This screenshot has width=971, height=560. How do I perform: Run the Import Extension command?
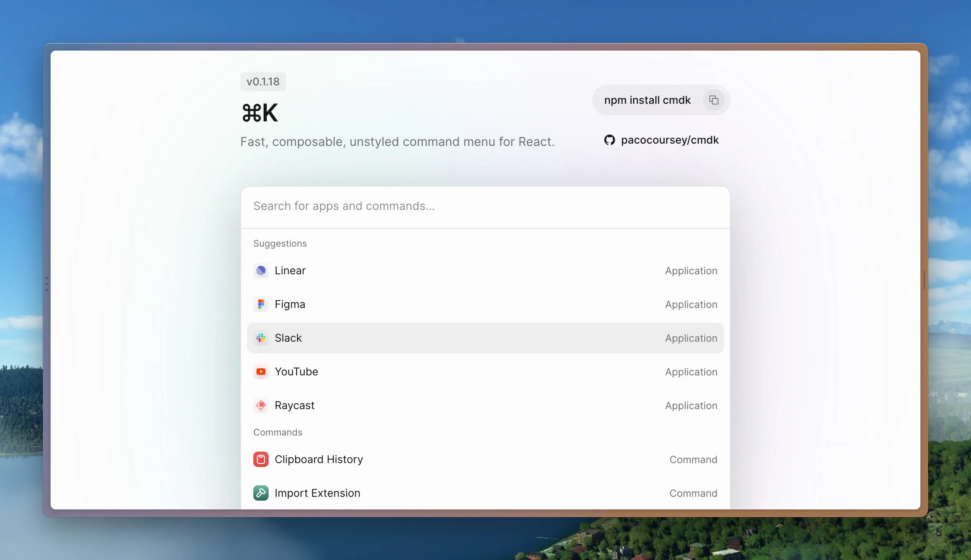[485, 493]
